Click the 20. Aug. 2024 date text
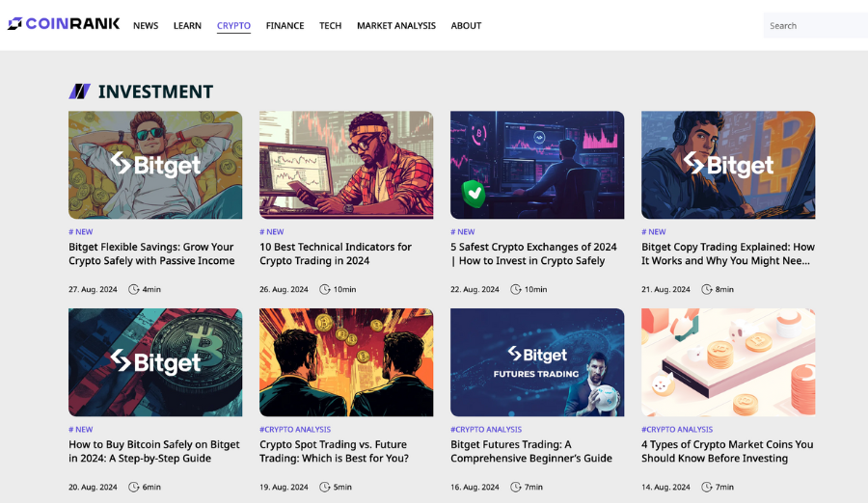Image resolution: width=868 pixels, height=503 pixels. pos(93,487)
